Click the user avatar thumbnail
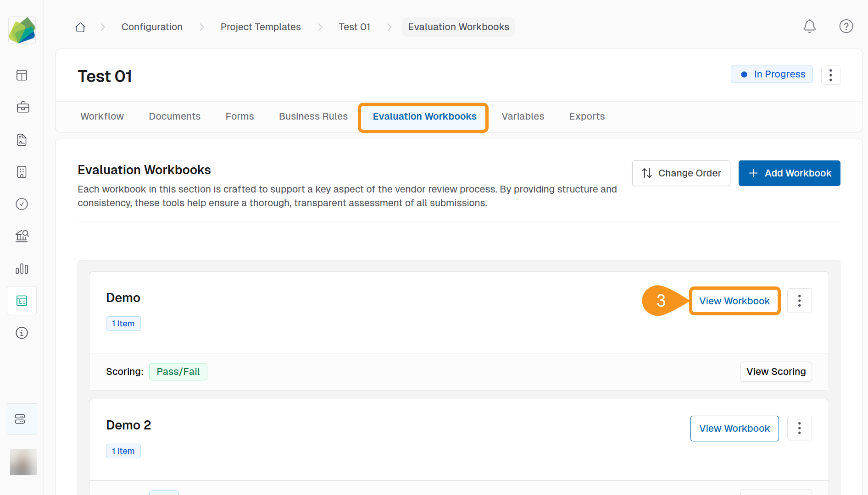Screen dimensions: 868x495 [x=23, y=462]
